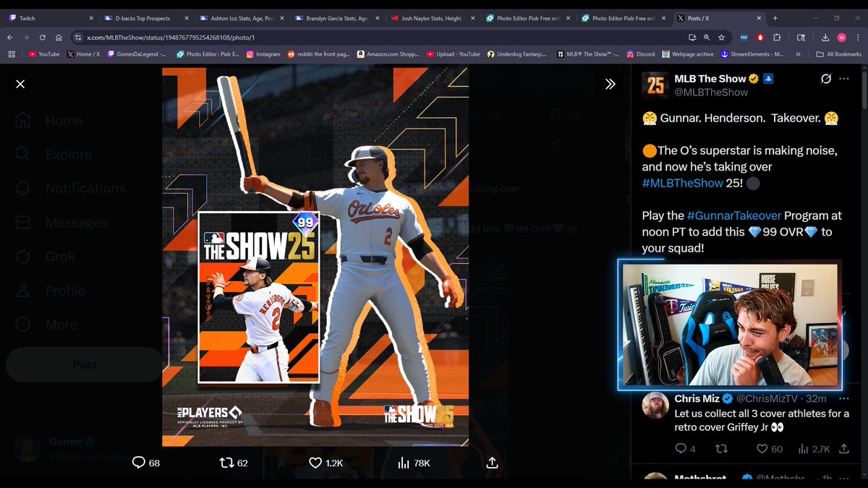Open the Webpage archive bookmark

tap(687, 53)
